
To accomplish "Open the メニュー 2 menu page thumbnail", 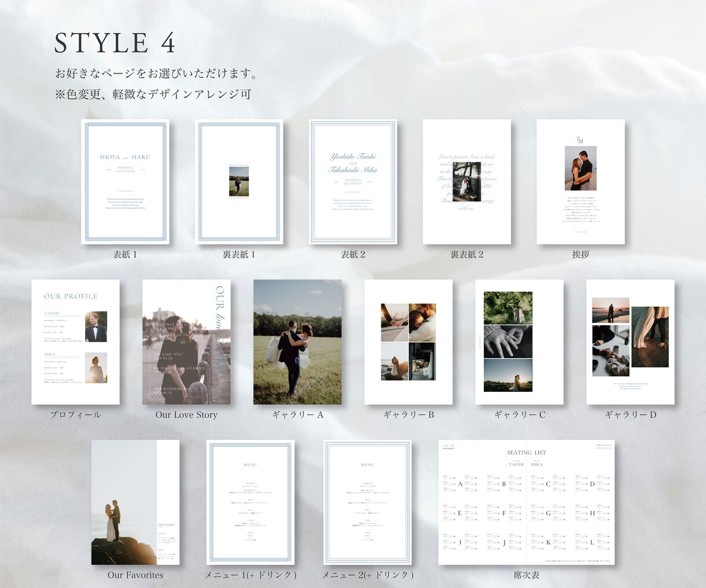I will pos(367,502).
